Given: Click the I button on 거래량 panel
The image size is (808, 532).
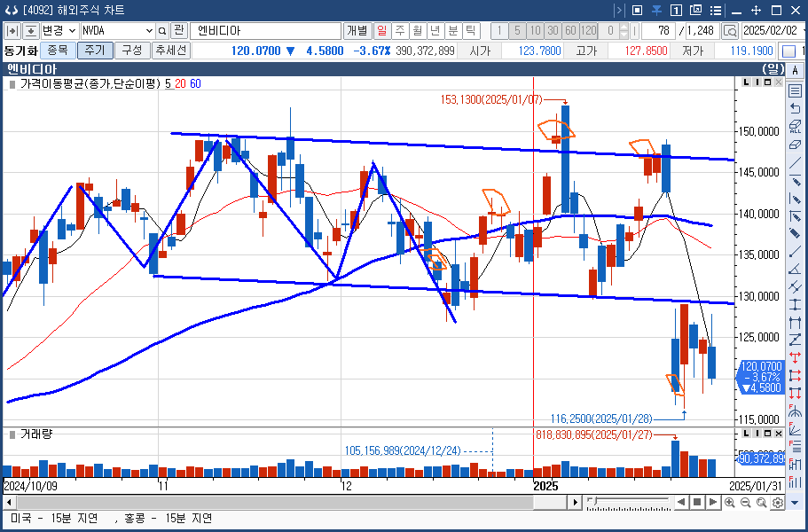Looking at the screenshot, I should (x=757, y=434).
